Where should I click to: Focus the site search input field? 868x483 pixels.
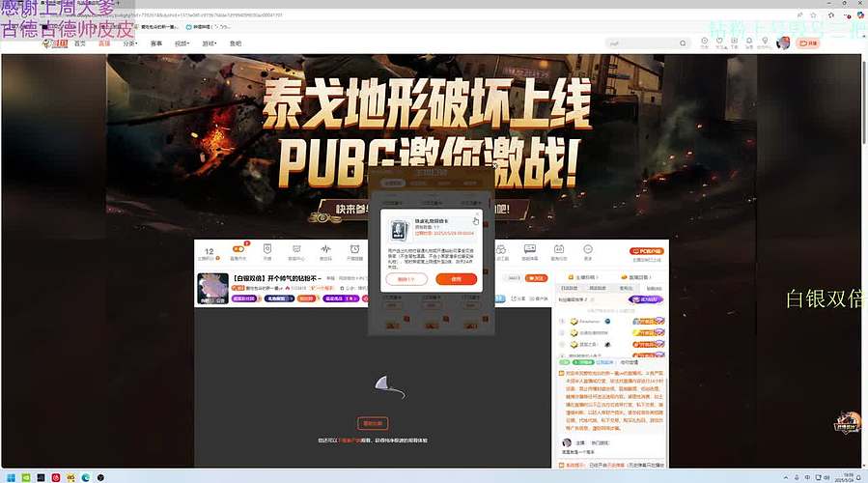(x=642, y=43)
